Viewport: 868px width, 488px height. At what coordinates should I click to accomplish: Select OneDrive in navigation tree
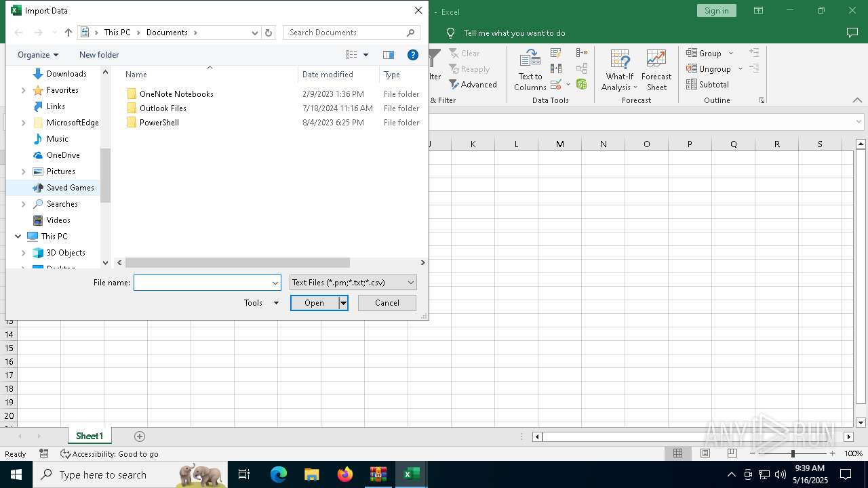click(63, 155)
